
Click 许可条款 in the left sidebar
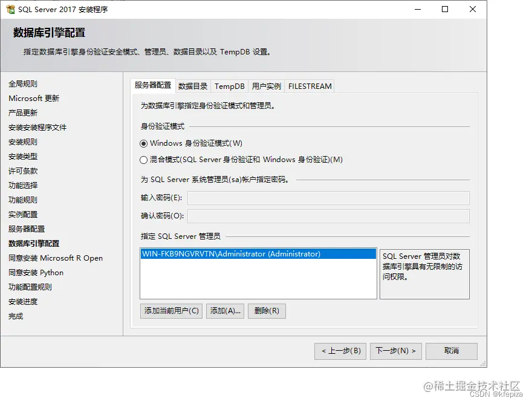pos(22,171)
